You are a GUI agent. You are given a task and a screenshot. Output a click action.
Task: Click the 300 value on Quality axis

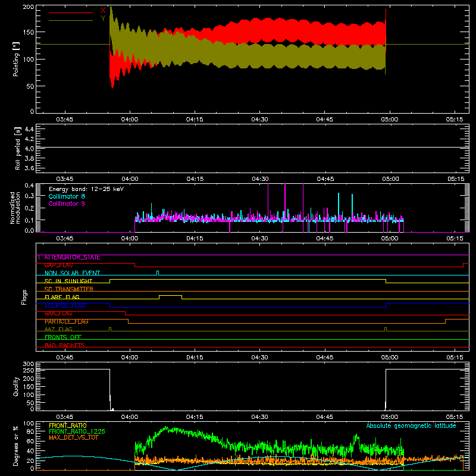(28, 364)
